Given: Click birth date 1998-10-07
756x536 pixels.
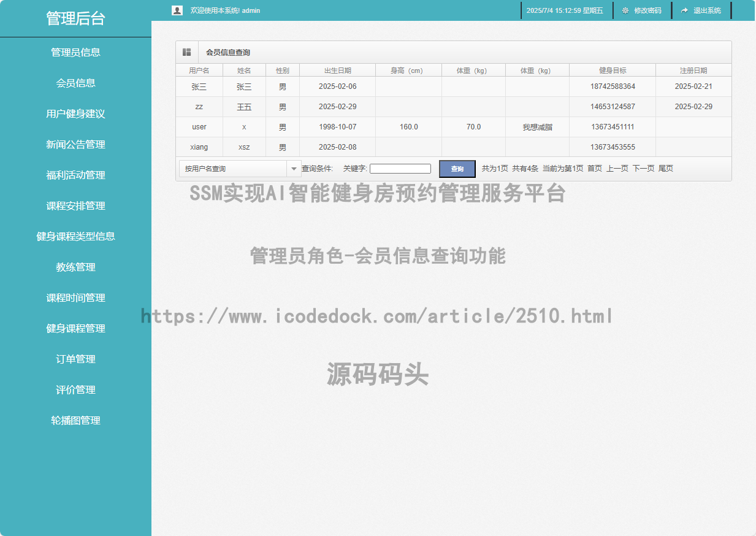Looking at the screenshot, I should tap(337, 127).
